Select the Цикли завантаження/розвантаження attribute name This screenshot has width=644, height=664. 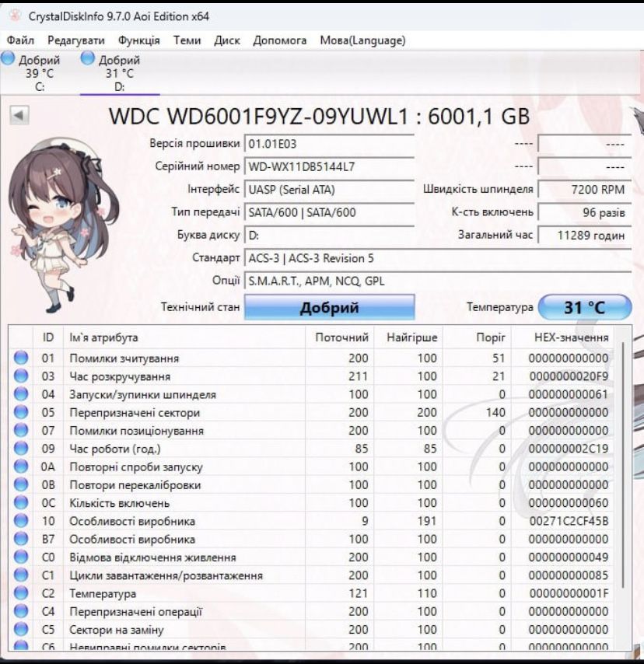coord(166,575)
